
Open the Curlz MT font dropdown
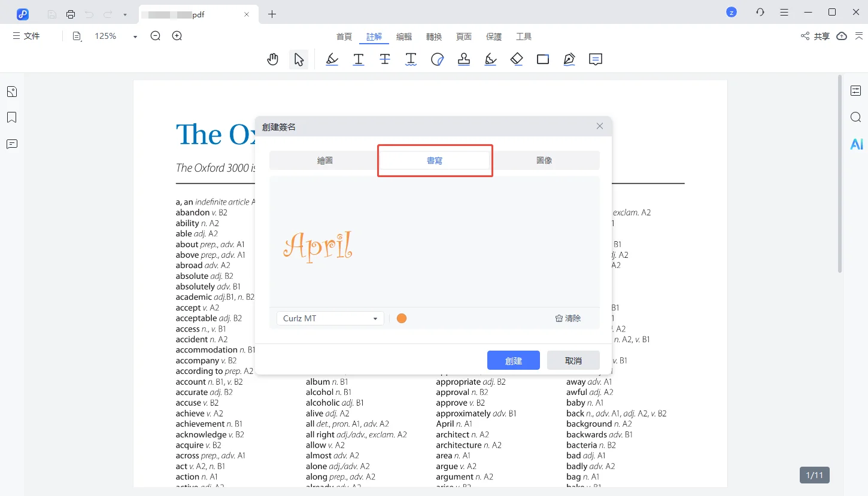[x=330, y=318]
